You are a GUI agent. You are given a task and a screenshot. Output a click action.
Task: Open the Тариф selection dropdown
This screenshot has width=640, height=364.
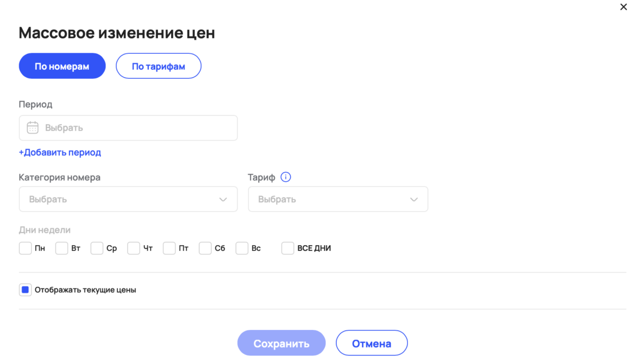pyautogui.click(x=338, y=199)
